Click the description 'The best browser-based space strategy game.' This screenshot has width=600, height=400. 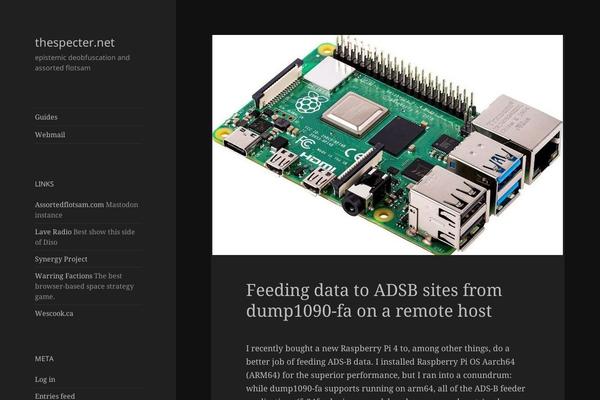85,286
